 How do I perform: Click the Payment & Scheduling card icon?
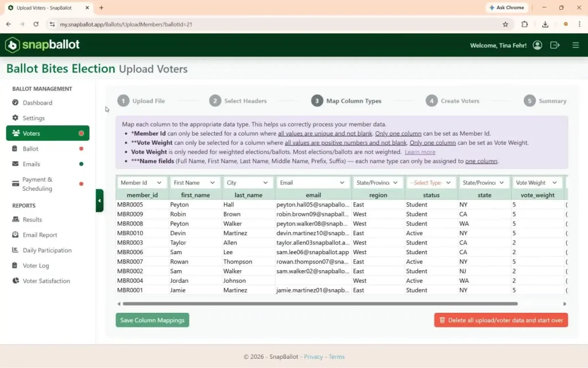(x=16, y=184)
